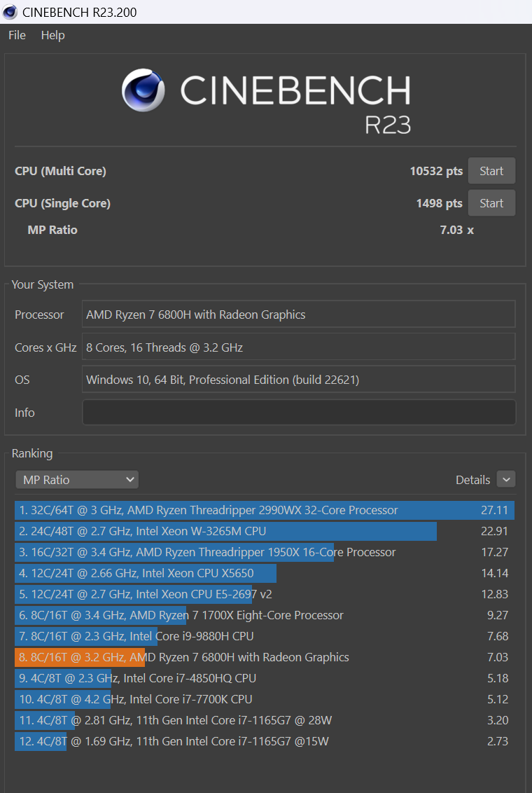Click the 2.73 ranking score
This screenshot has height=793, width=532.
[498, 741]
